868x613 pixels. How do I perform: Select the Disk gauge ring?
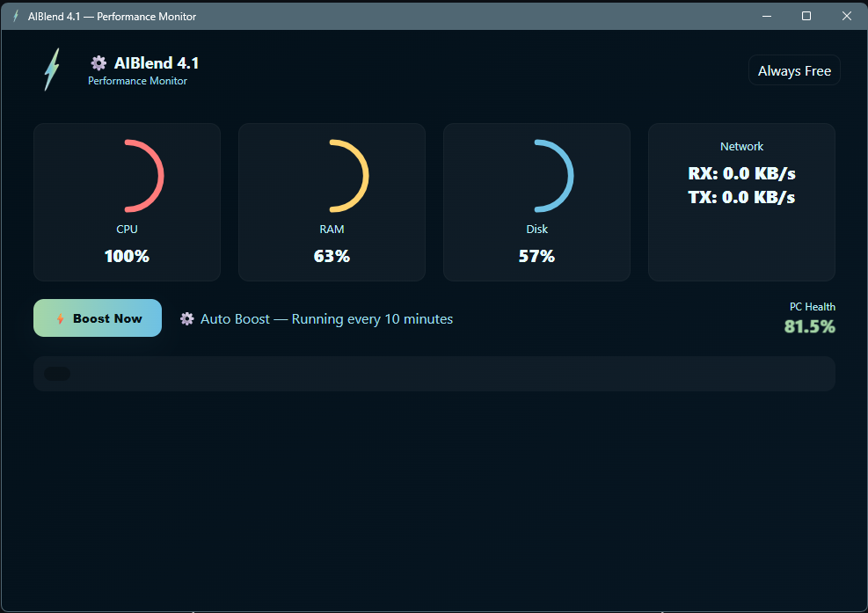tap(536, 175)
